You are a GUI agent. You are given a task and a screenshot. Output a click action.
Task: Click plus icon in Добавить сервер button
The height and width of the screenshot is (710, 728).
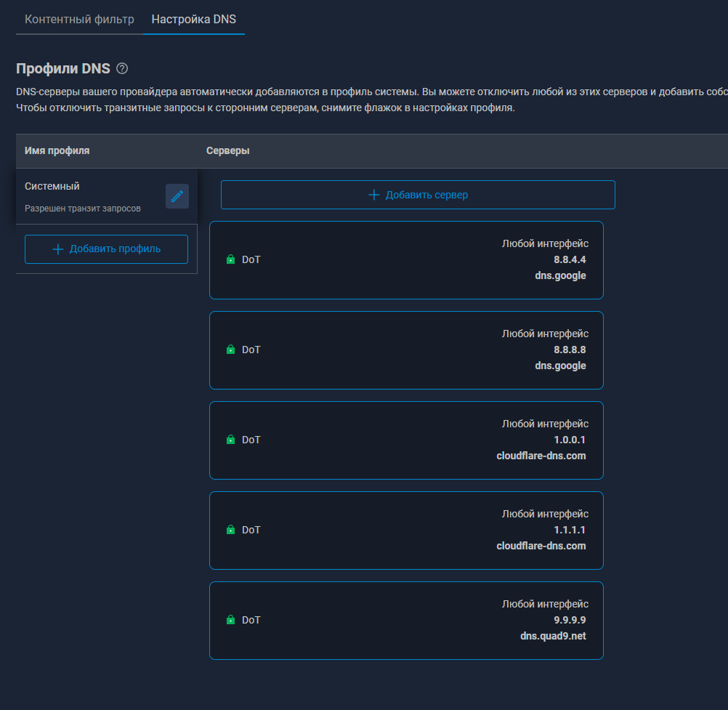point(374,195)
